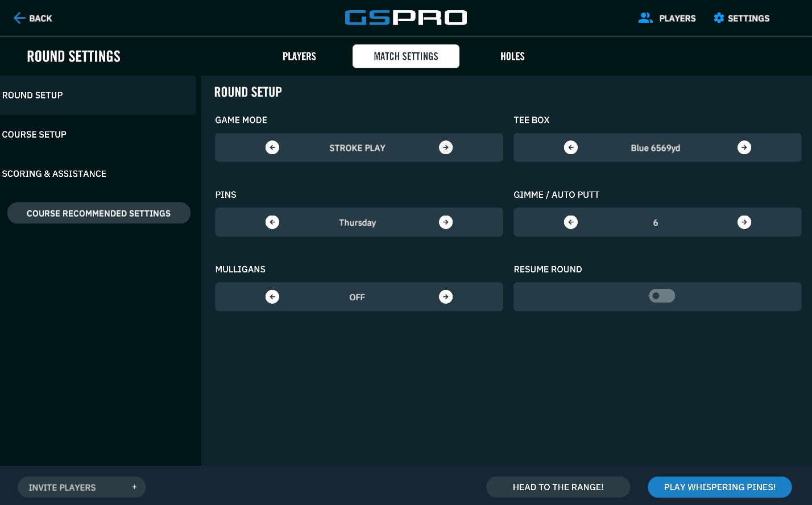Decrease Gimme / Auto Putt value
This screenshot has width=812, height=505.
tap(571, 222)
